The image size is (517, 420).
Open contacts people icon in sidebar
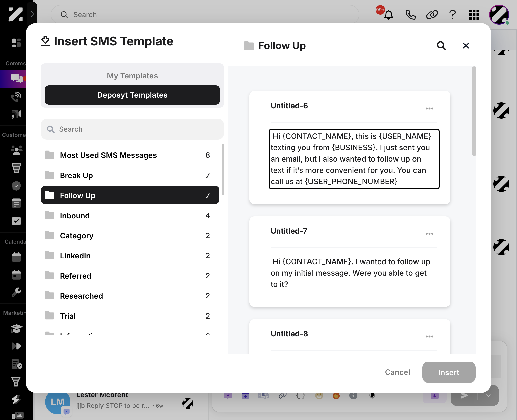(16, 150)
